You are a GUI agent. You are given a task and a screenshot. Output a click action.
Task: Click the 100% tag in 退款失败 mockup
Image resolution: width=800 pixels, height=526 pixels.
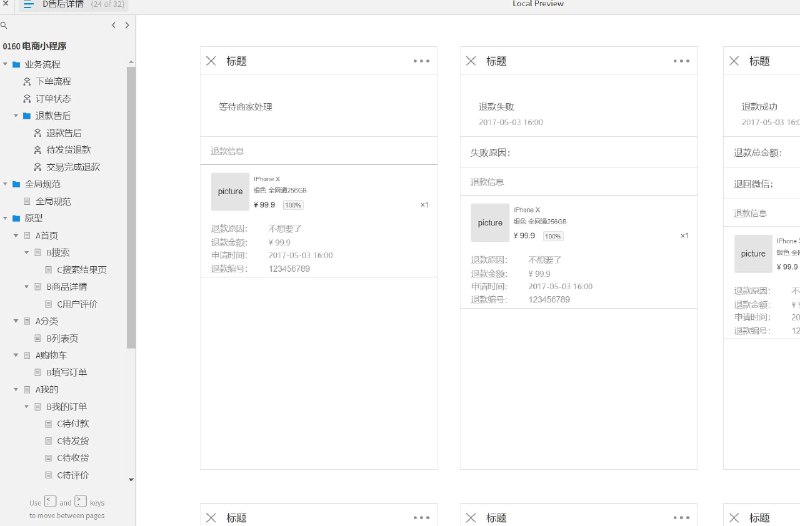(553, 236)
